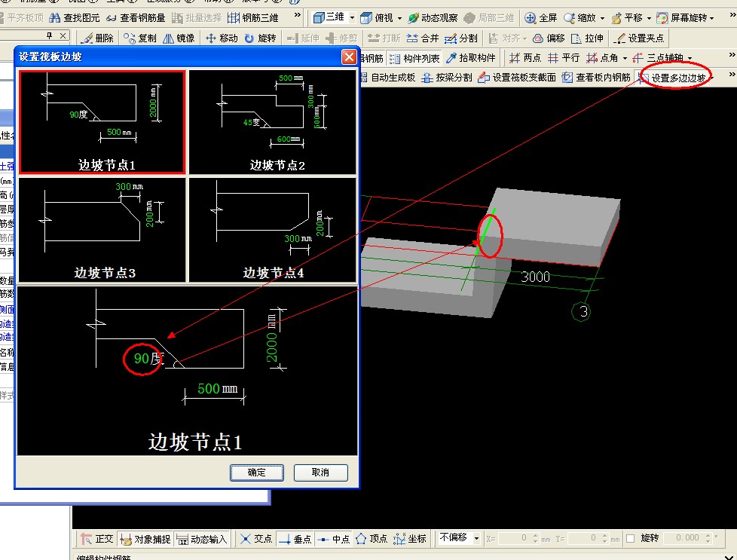
Task: Expand the 三点辅轴 dropdown arrow
Action: click(690, 58)
